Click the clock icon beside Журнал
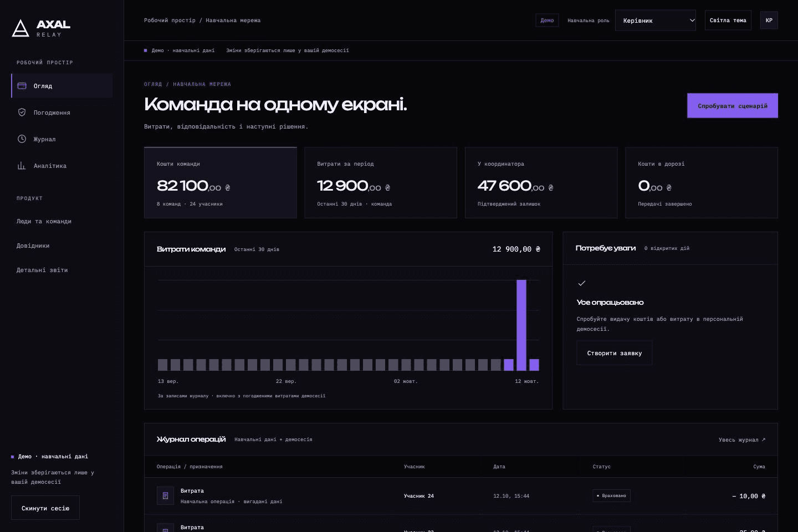Viewport: 798px width, 532px height. point(22,139)
